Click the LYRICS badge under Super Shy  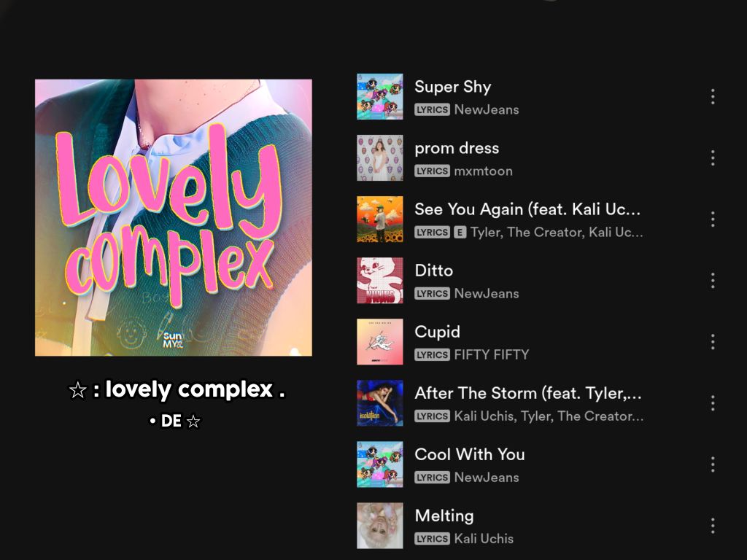point(432,109)
